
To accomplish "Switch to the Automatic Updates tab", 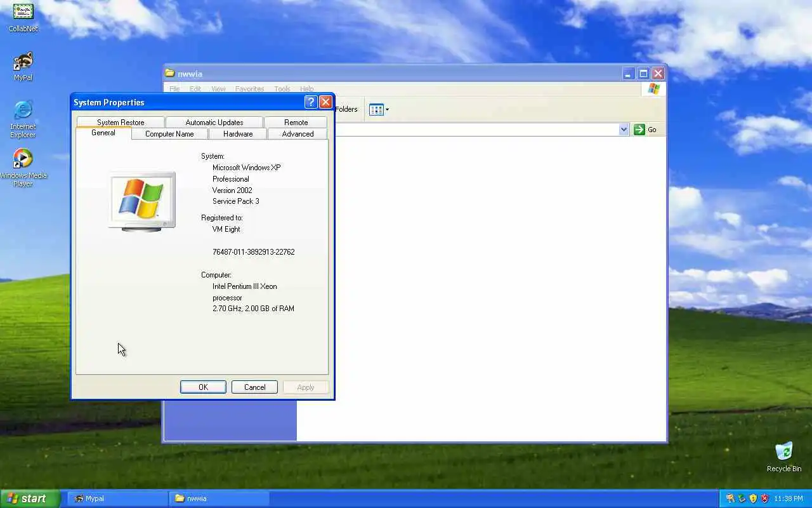I will click(x=214, y=123).
